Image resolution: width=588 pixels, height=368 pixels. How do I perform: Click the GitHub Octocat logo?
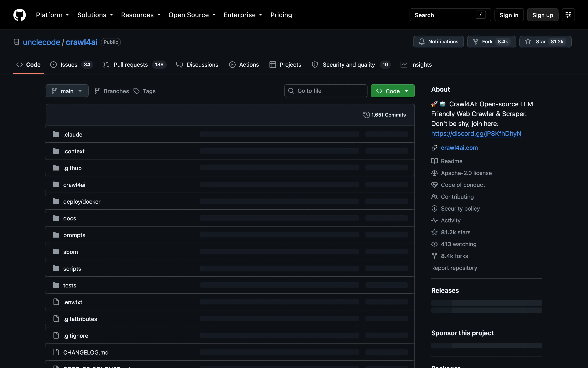coord(19,15)
